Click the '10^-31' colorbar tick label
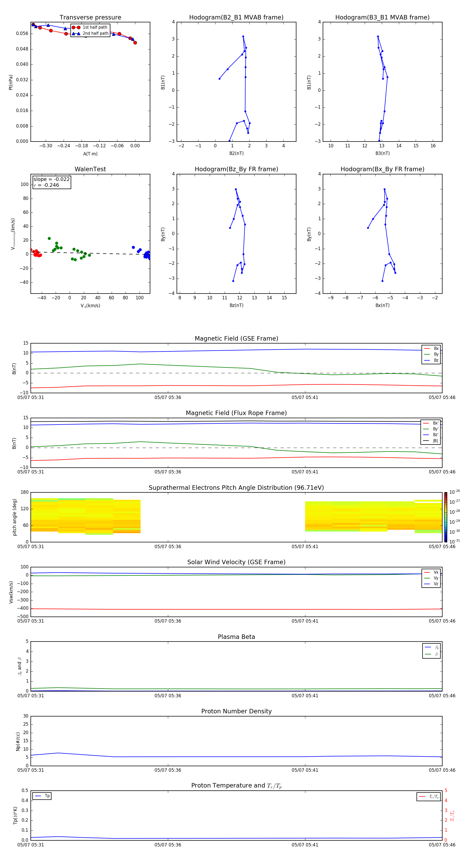This screenshot has height=868, width=473. [455, 542]
